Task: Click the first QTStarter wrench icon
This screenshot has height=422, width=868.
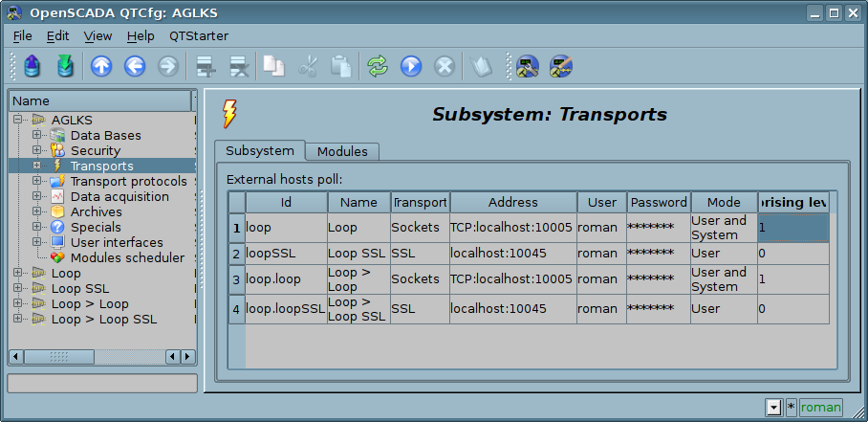Action: coord(528,66)
